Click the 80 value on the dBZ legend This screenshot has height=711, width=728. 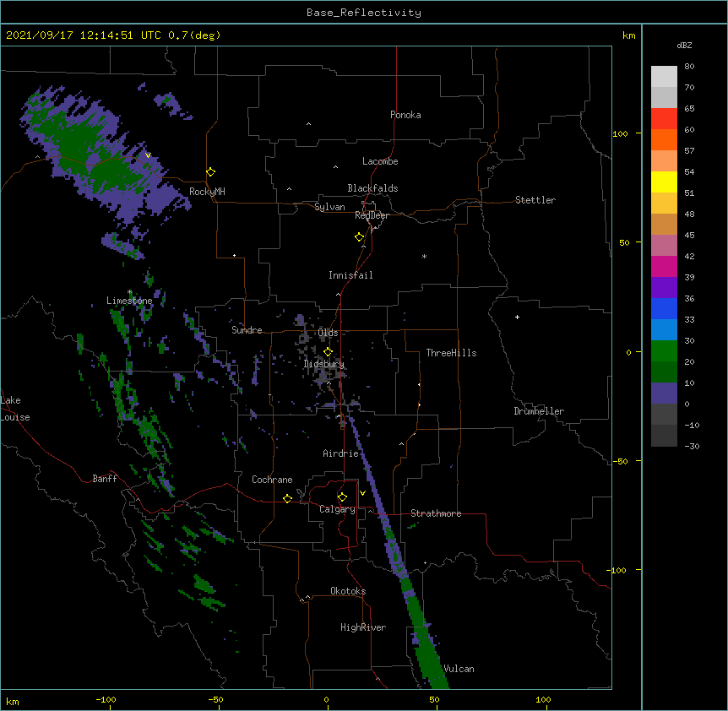[689, 67]
